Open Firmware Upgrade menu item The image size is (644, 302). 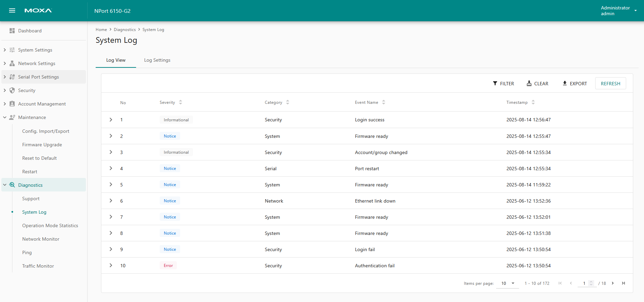42,145
